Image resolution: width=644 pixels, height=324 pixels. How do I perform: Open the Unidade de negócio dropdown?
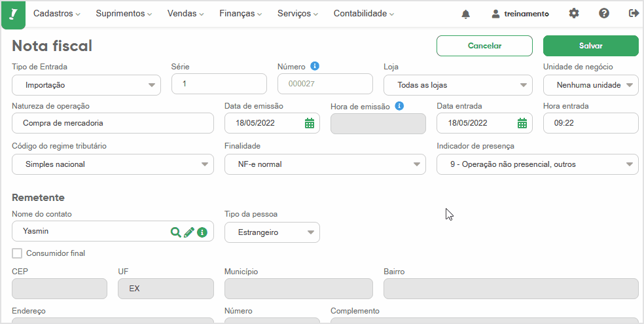coord(590,85)
